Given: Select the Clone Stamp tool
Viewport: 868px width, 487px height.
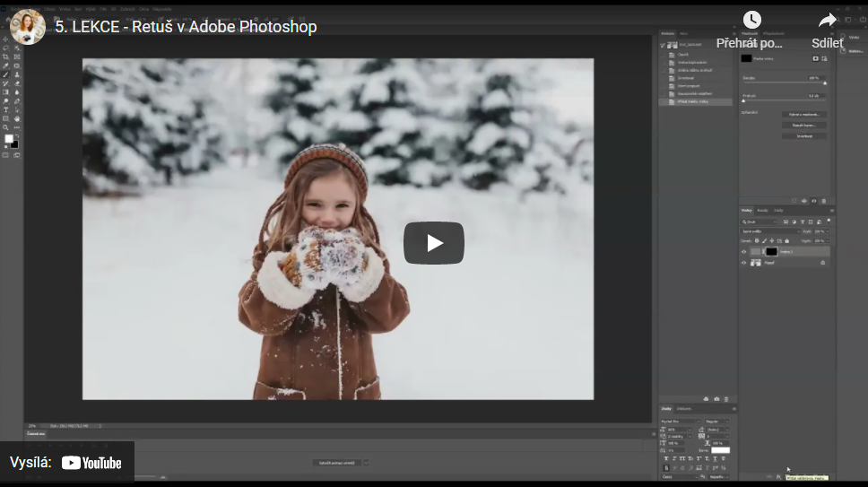Looking at the screenshot, I should (17, 74).
